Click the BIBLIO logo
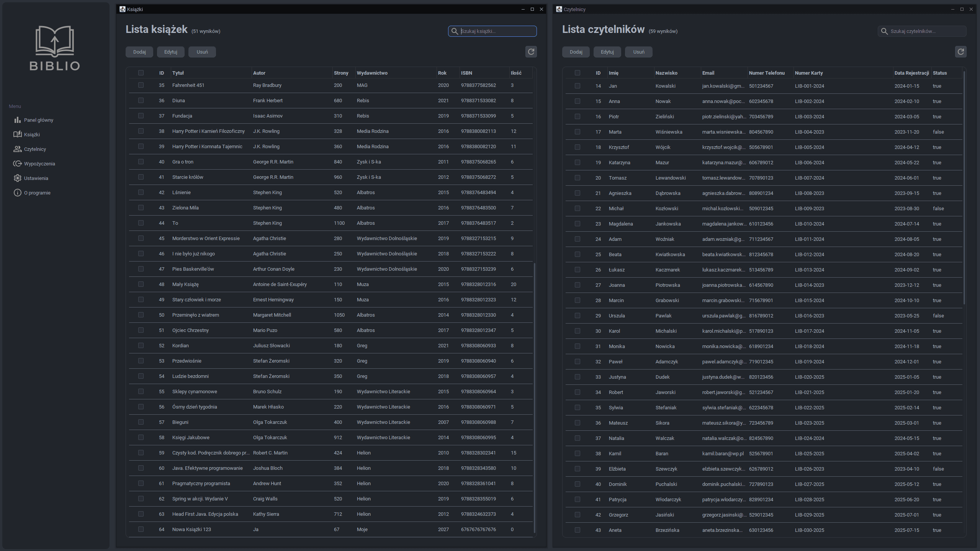The width and height of the screenshot is (980, 551). [55, 48]
